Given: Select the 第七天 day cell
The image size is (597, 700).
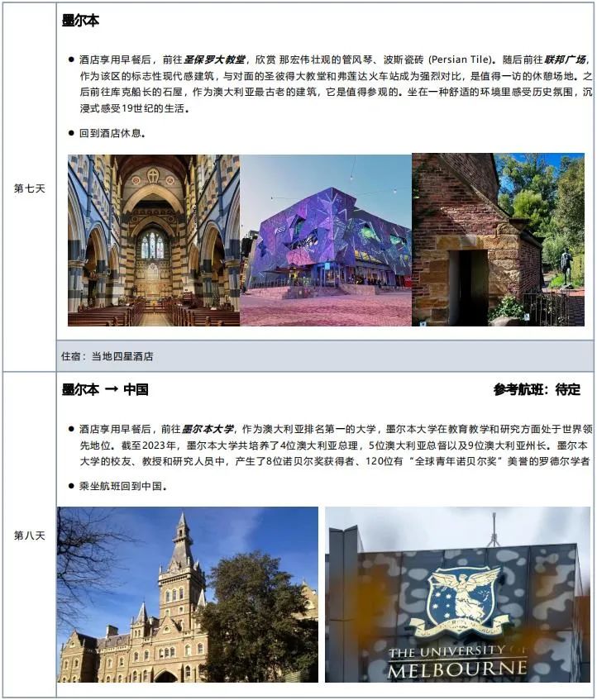Looking at the screenshot, I should pos(30,188).
